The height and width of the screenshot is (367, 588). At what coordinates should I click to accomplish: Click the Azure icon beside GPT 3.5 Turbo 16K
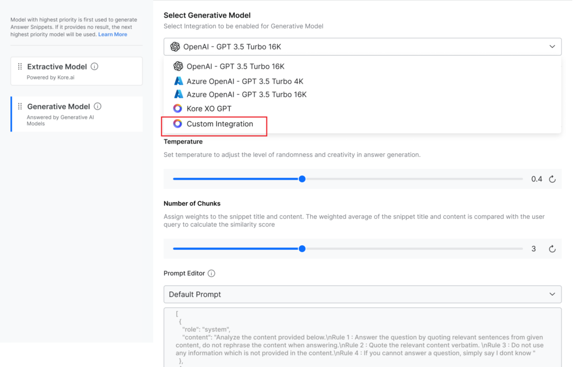[x=177, y=95]
